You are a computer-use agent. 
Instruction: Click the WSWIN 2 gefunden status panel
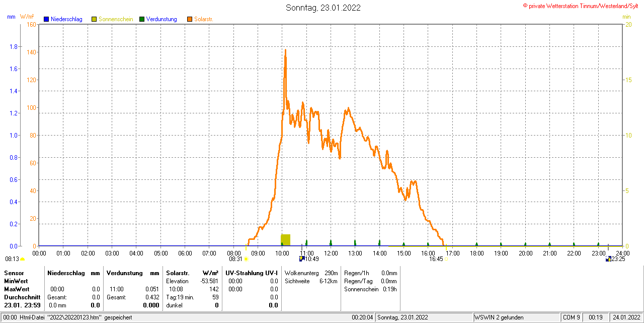point(517,317)
